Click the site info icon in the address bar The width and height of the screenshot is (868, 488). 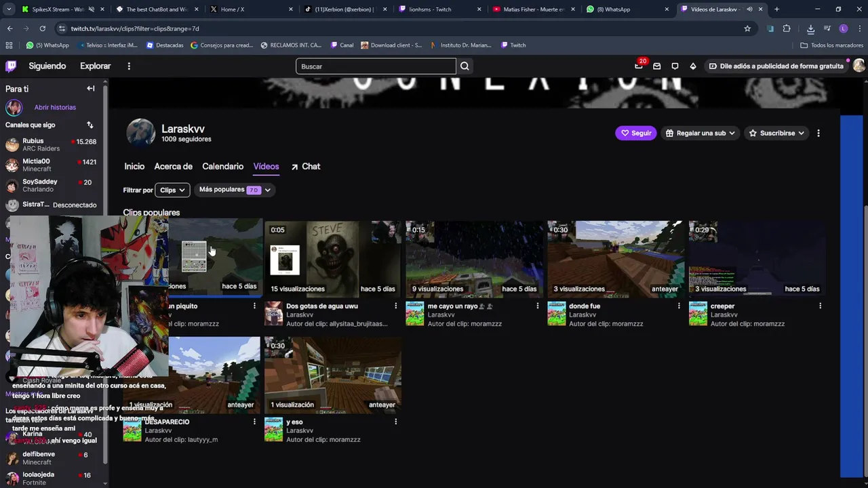pos(62,28)
